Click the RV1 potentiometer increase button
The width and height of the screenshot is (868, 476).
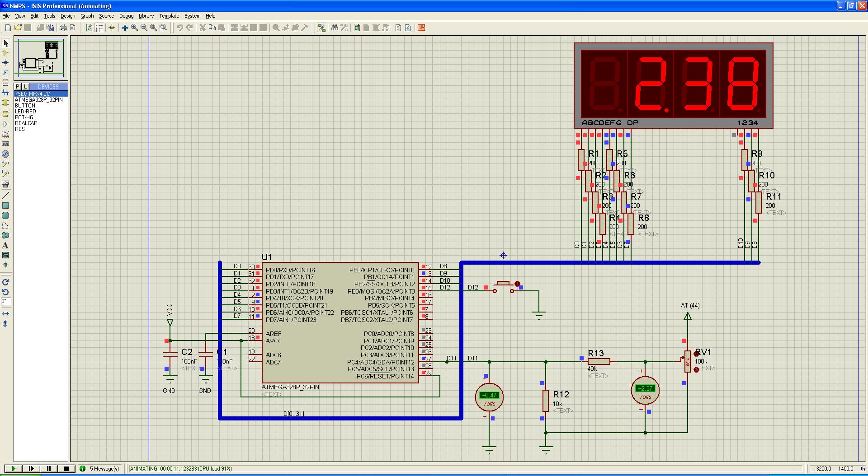coord(696,354)
